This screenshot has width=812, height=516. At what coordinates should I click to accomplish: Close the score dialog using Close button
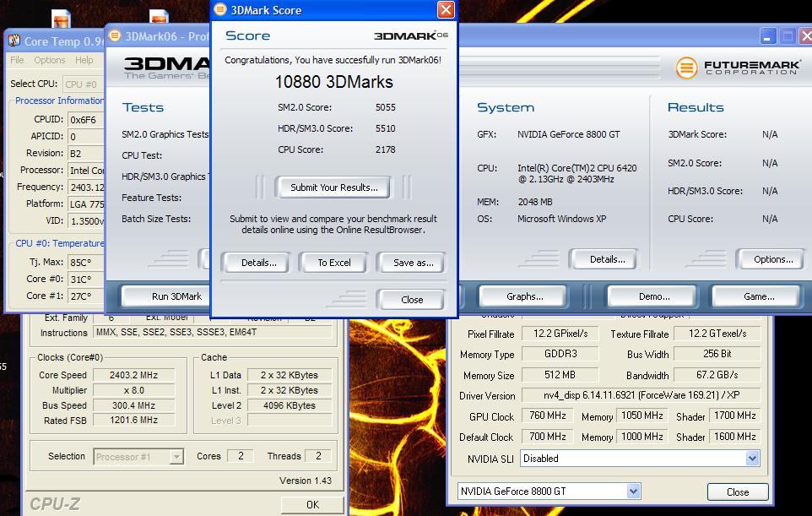pos(412,300)
